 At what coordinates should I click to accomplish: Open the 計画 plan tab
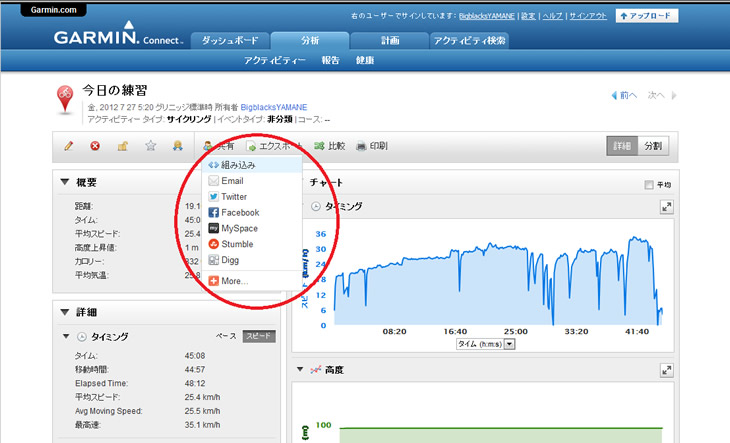point(390,40)
